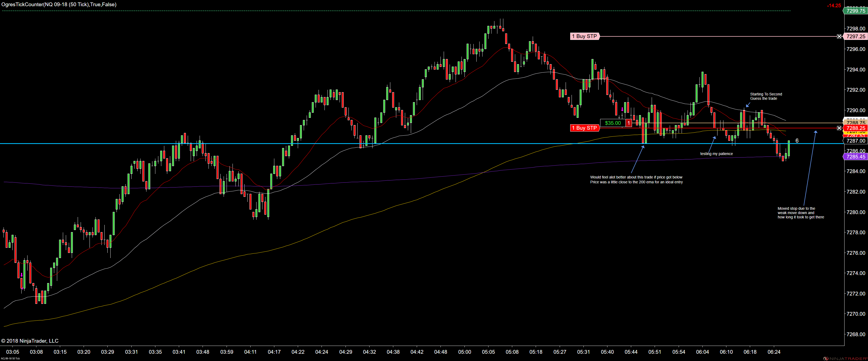Click the magenta execution arrow near 05:44
The width and height of the screenshot is (868, 361).
(x=622, y=109)
